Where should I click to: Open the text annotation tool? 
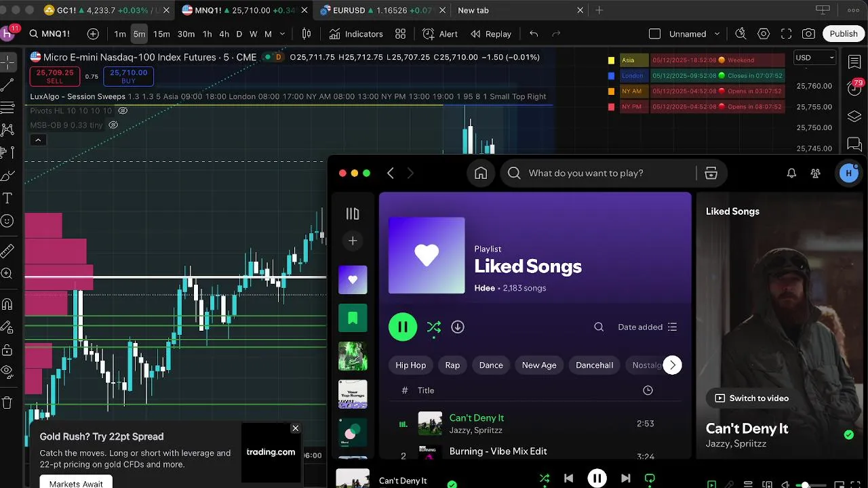[7, 198]
